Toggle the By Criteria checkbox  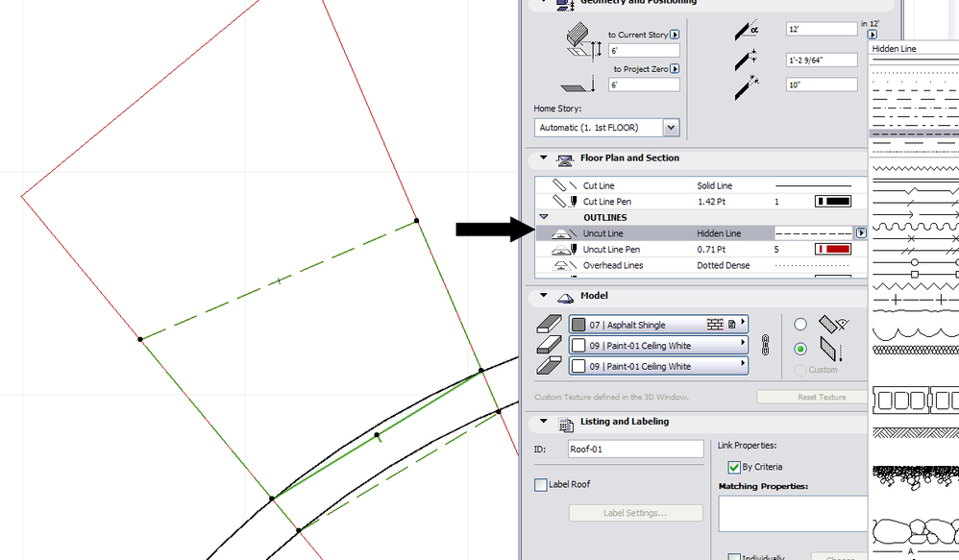pyautogui.click(x=734, y=467)
